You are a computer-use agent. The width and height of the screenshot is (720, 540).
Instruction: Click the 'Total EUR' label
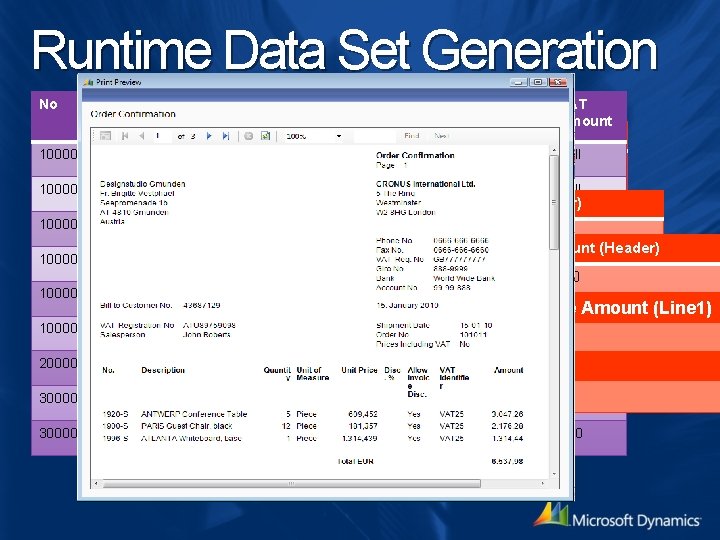point(355,461)
